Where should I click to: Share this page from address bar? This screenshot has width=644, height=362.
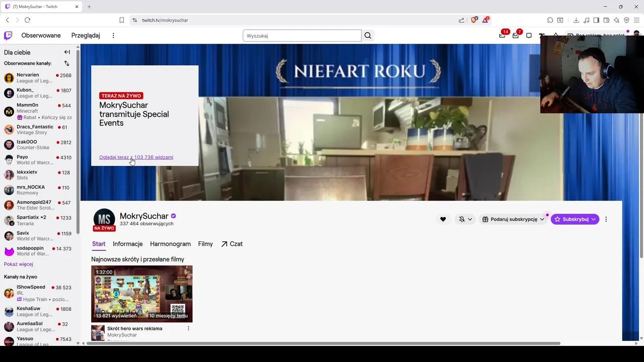coord(461,20)
